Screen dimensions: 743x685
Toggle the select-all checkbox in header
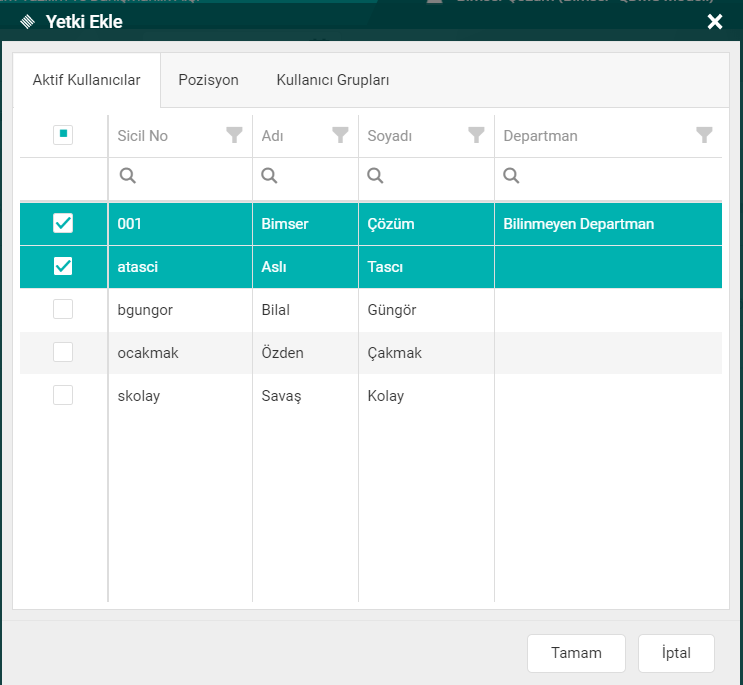coord(63,135)
